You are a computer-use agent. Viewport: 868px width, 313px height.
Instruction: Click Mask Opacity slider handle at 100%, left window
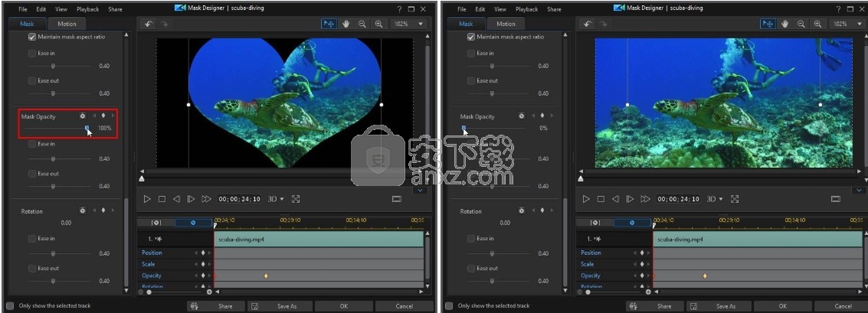coord(87,128)
